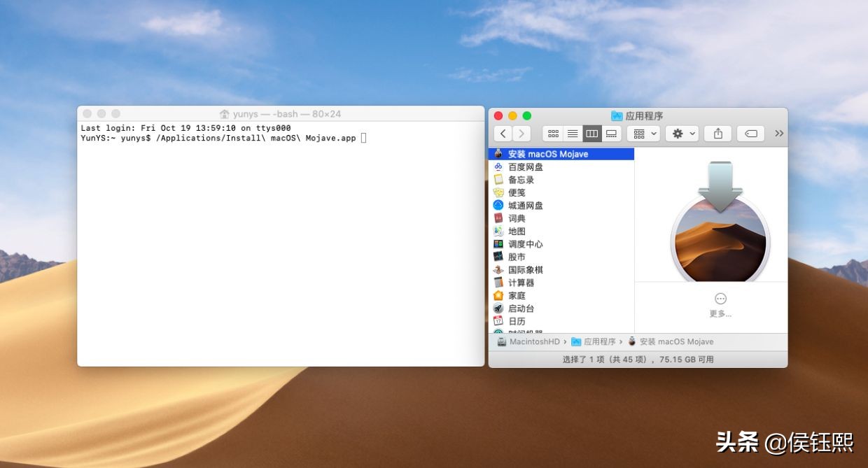This screenshot has width=868, height=468.
Task: Expand the toolbar overflow chevron
Action: coord(779,133)
